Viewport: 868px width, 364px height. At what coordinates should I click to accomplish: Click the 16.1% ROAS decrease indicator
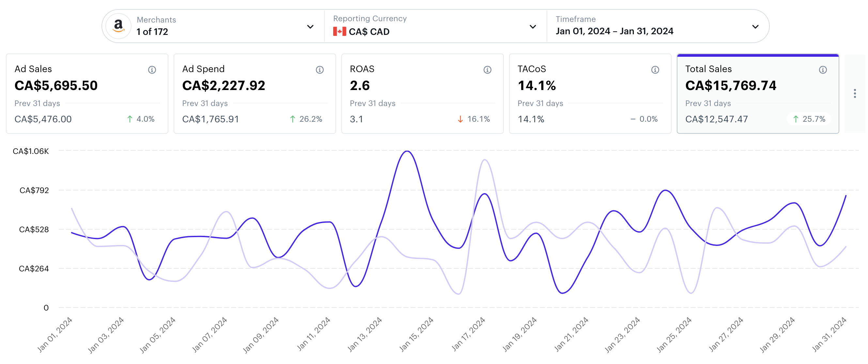474,119
